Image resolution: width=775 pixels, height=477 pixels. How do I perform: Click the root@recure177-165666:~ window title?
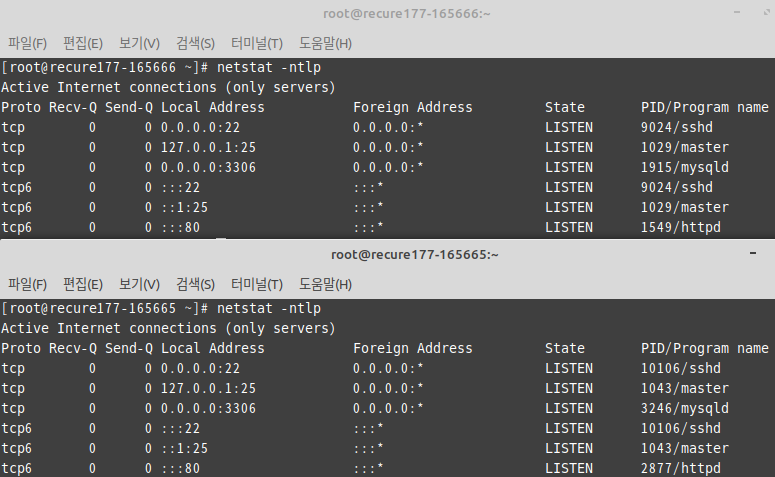tap(407, 14)
